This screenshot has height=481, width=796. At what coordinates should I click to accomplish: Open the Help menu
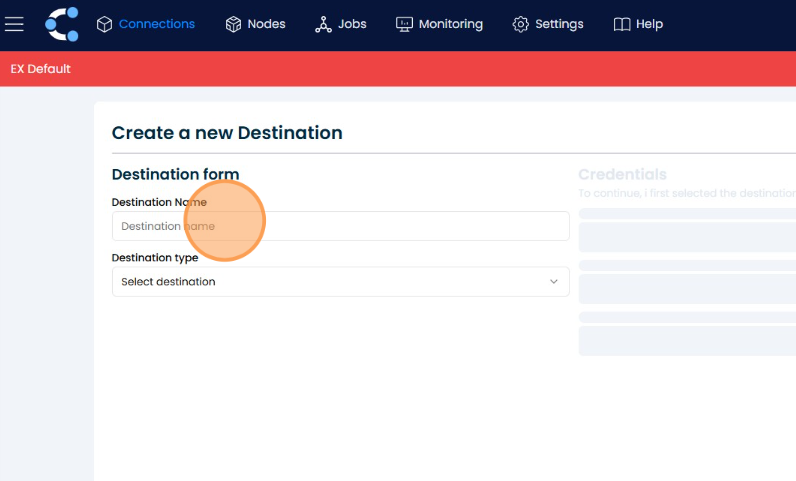(x=649, y=24)
